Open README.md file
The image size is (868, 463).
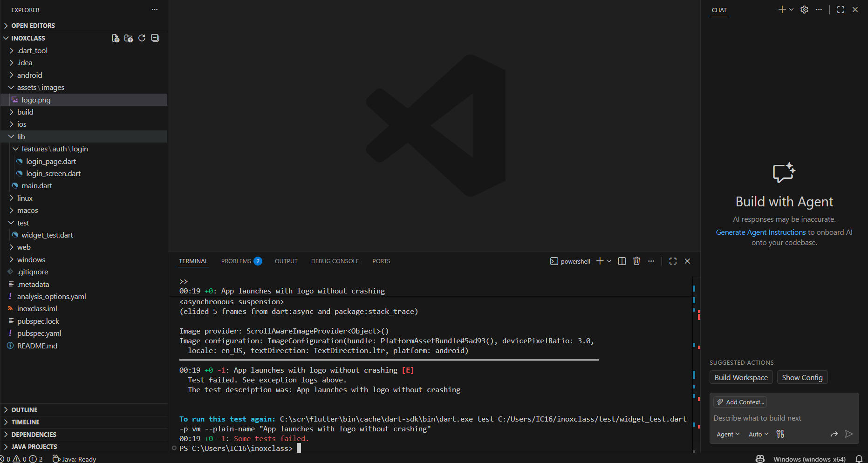[x=84, y=346]
